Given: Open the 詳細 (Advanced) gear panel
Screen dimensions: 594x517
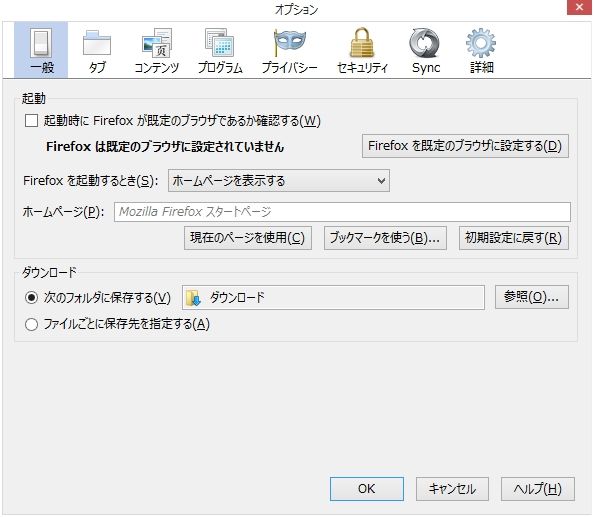Looking at the screenshot, I should [x=481, y=50].
